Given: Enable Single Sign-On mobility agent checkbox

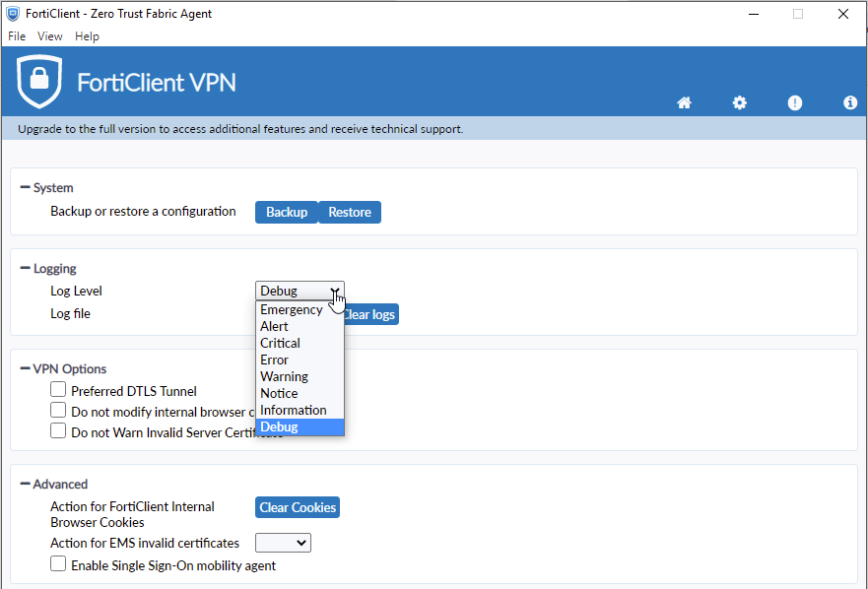Looking at the screenshot, I should click(58, 563).
